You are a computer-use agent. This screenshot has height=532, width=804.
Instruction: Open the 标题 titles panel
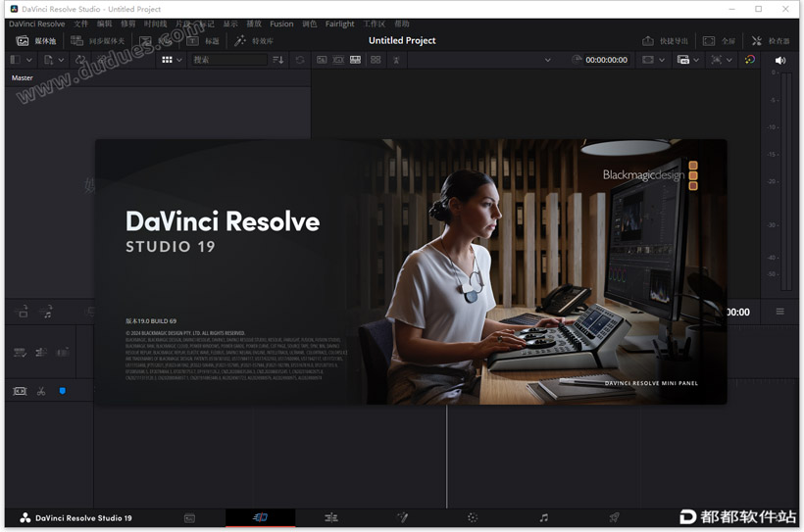[x=203, y=41]
